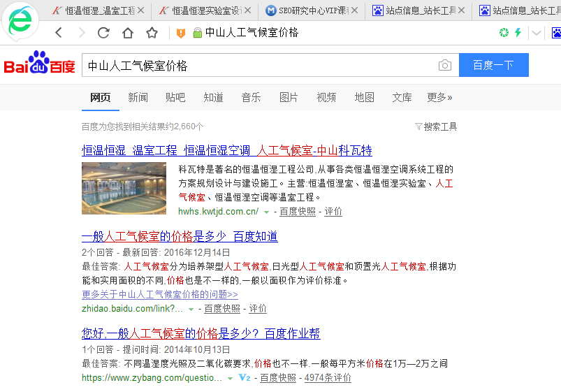This screenshot has height=392, width=561.
Task: Close the first 站点信息_站长工具 tab
Action: [x=462, y=10]
